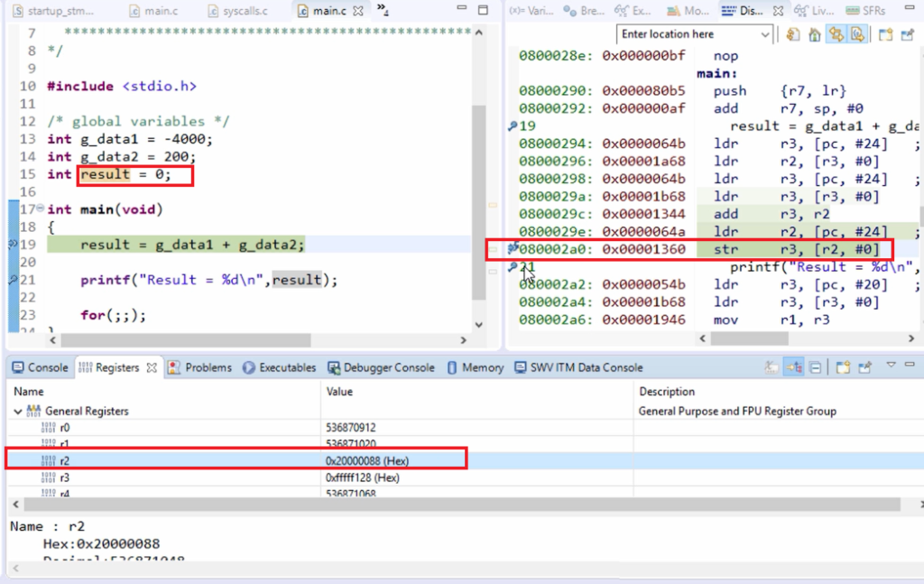Click the 'add r3, r2' instruction
The height and width of the screenshot is (584, 924).
772,214
